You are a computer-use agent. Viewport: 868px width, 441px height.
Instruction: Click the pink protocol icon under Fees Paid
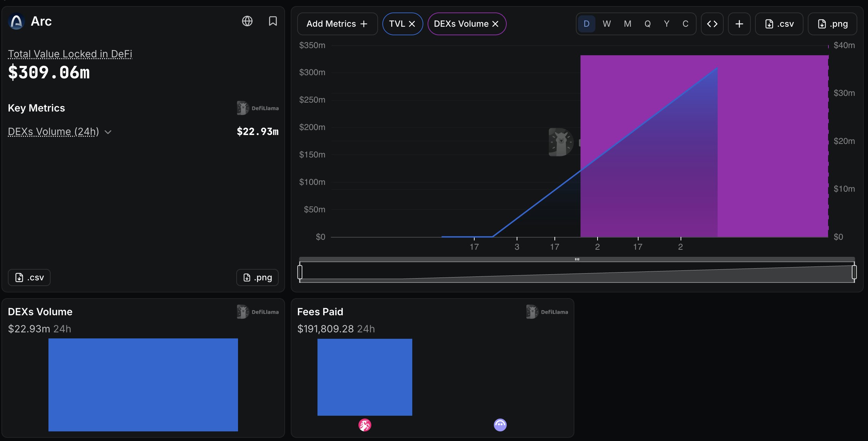[365, 425]
